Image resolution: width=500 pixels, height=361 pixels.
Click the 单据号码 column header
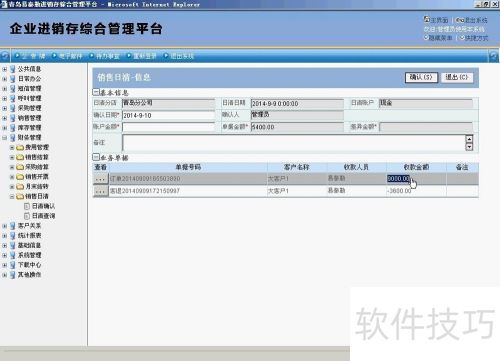point(188,167)
